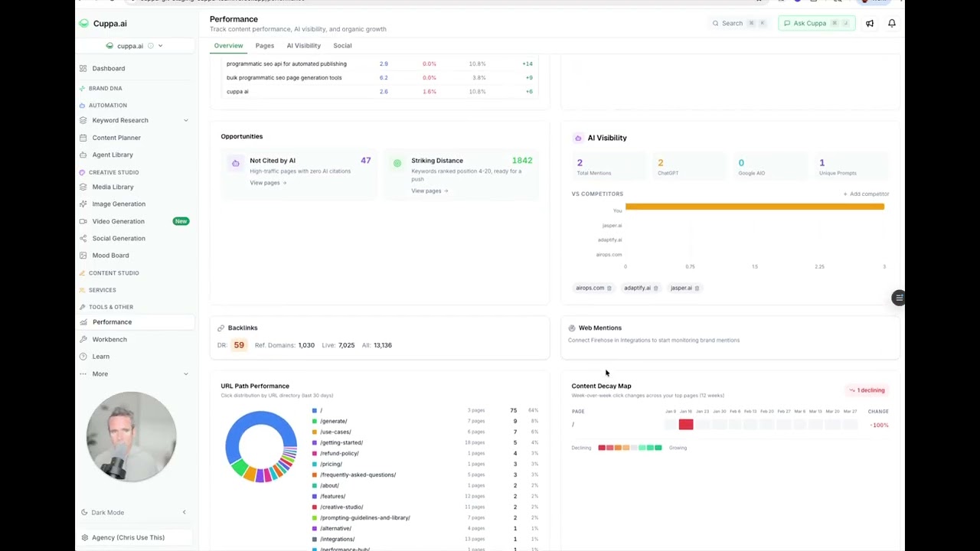Open the floating menu icon at right edge
This screenshot has height=551, width=980.
(x=899, y=298)
